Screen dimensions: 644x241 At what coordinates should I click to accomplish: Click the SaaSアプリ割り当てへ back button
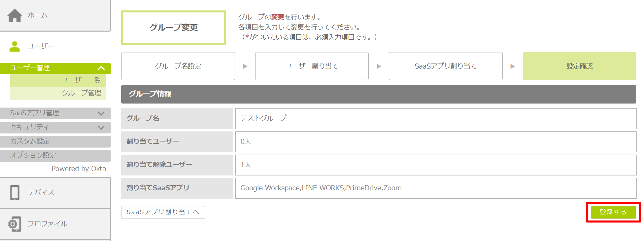pos(163,212)
